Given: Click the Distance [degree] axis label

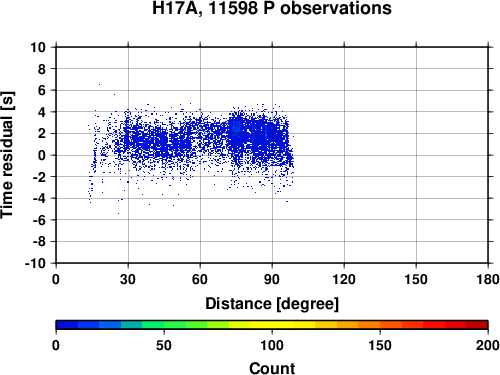Looking at the screenshot, I should (272, 304).
